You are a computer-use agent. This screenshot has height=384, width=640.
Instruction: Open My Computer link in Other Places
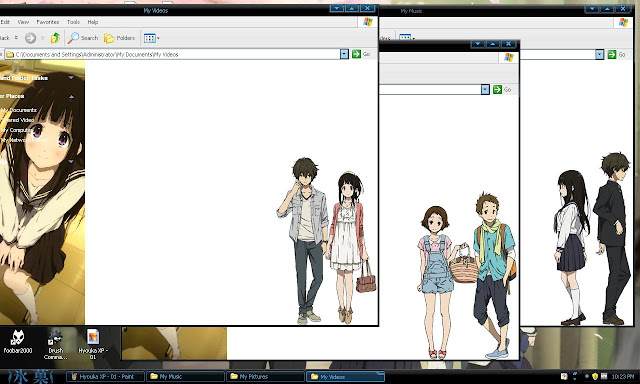16,130
